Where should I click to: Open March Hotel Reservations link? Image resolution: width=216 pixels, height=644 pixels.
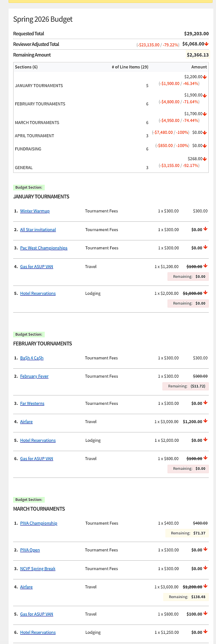[38, 633]
